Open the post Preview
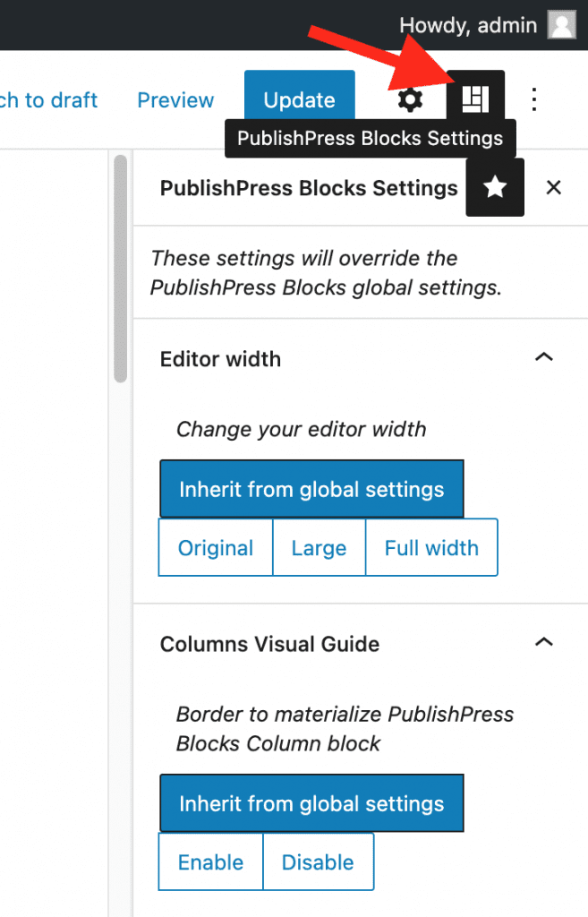 tap(175, 99)
